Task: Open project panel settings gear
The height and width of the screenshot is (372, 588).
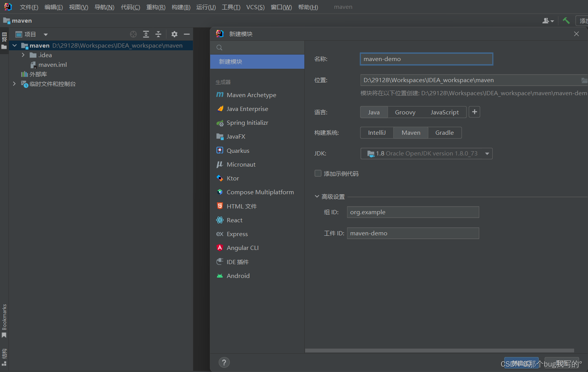Action: [x=174, y=34]
